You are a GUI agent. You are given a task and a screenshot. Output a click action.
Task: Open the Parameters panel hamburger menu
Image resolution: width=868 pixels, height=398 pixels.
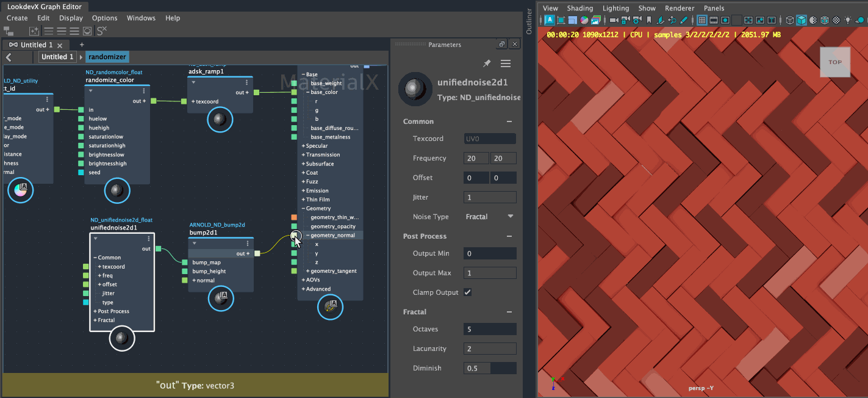(506, 63)
